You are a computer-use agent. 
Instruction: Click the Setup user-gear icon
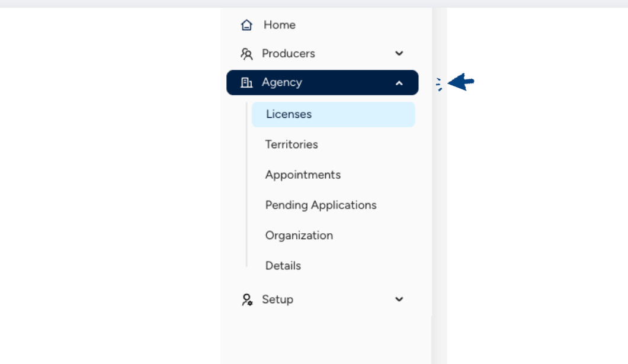click(247, 299)
